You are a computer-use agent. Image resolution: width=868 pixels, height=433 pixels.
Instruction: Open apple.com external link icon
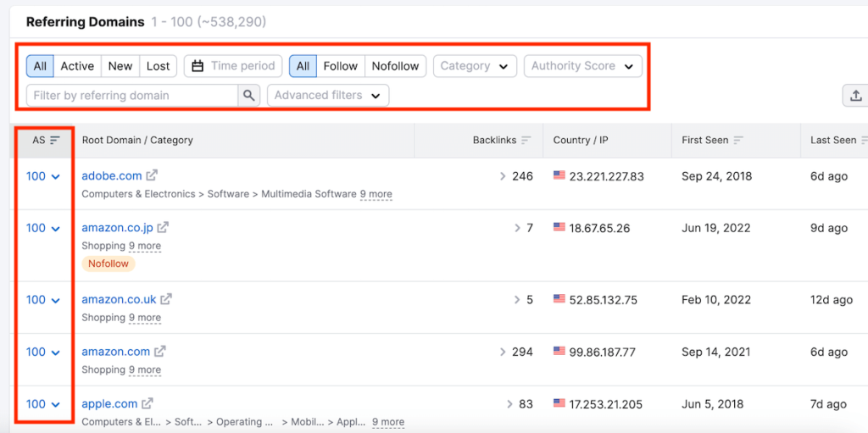(147, 403)
